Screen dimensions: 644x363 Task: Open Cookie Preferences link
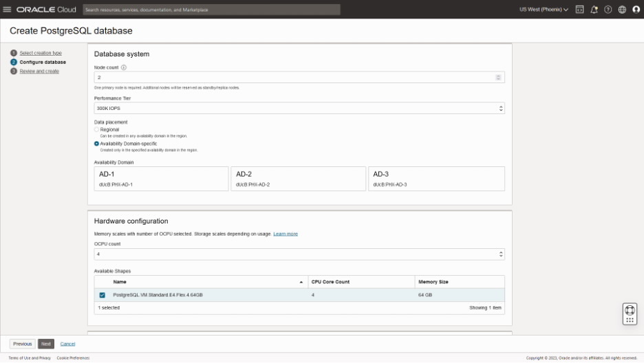(73, 358)
